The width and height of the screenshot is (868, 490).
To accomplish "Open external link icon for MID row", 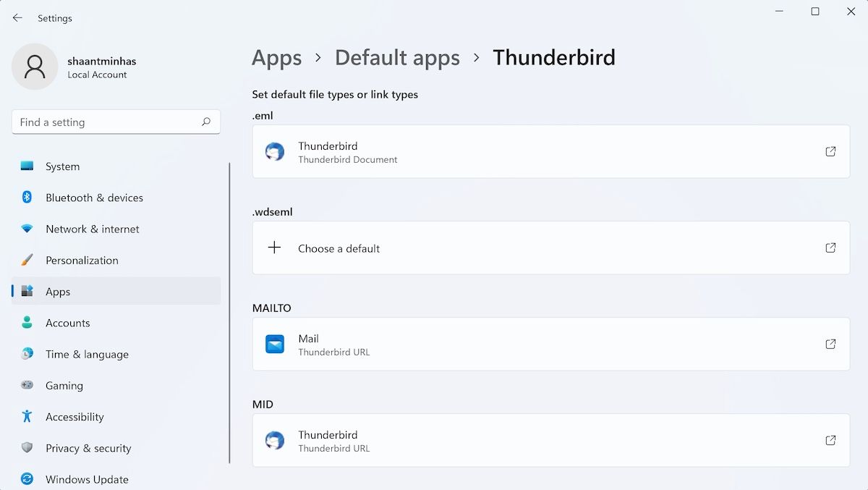I will tap(830, 440).
